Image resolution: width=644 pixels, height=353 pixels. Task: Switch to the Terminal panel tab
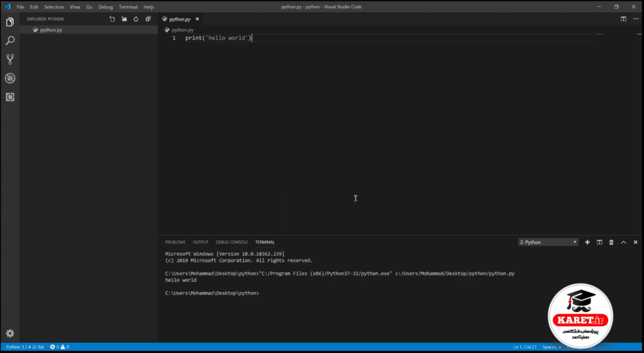tap(265, 242)
